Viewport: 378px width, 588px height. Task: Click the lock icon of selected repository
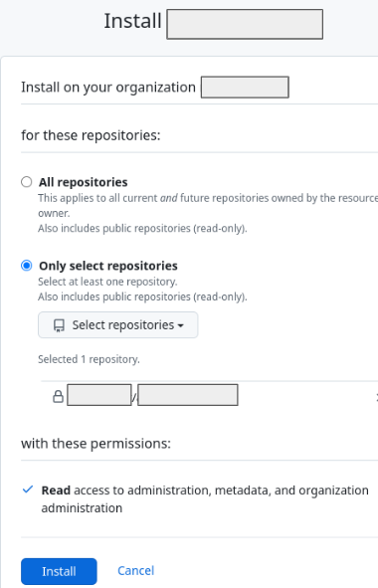point(58,396)
